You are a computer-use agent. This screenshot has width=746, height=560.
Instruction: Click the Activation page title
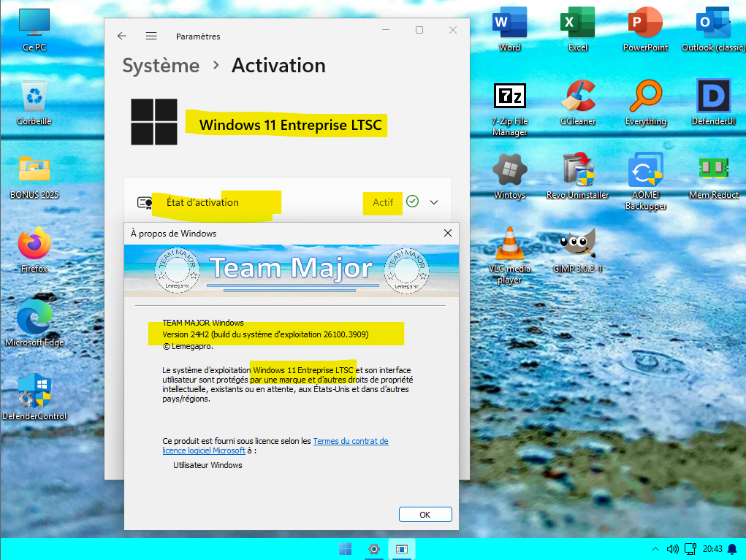pos(279,66)
